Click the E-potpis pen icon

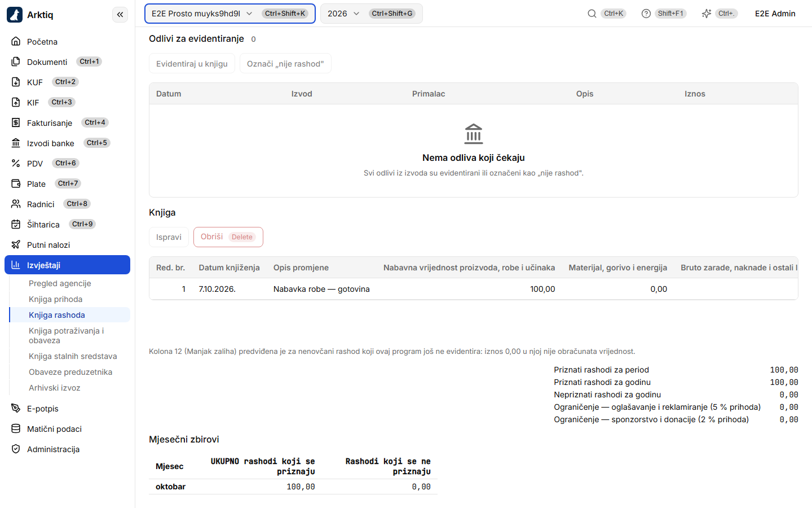coord(16,409)
